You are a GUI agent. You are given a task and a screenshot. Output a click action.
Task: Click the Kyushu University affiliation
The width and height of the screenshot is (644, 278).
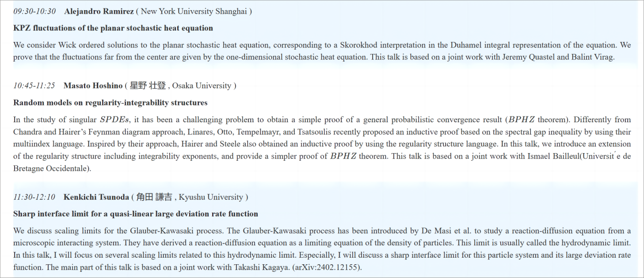(211, 197)
